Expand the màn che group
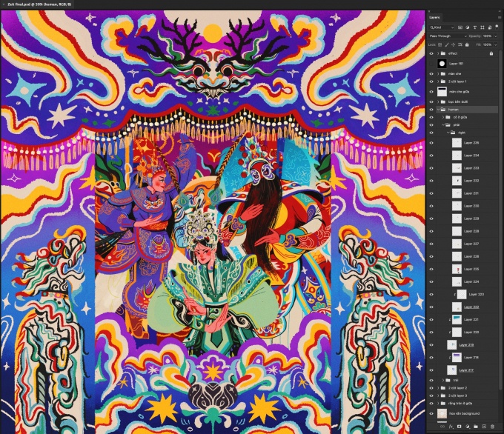504x434 pixels. [x=437, y=73]
